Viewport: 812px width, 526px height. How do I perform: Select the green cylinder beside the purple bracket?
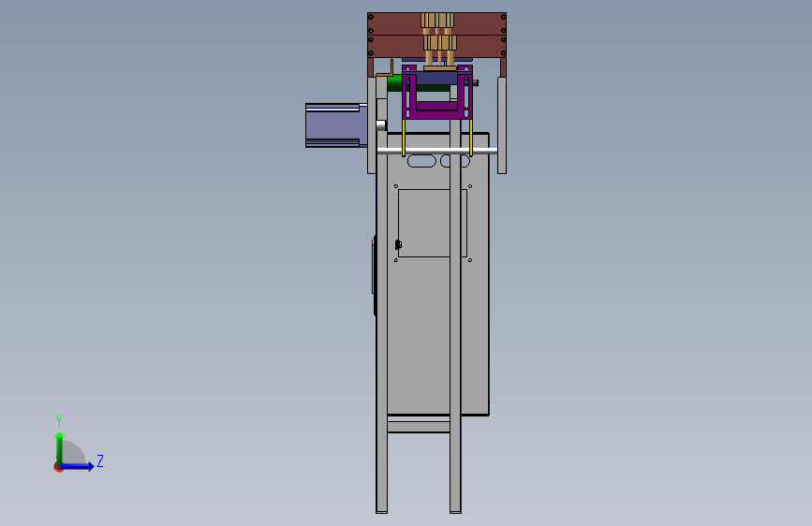394,84
